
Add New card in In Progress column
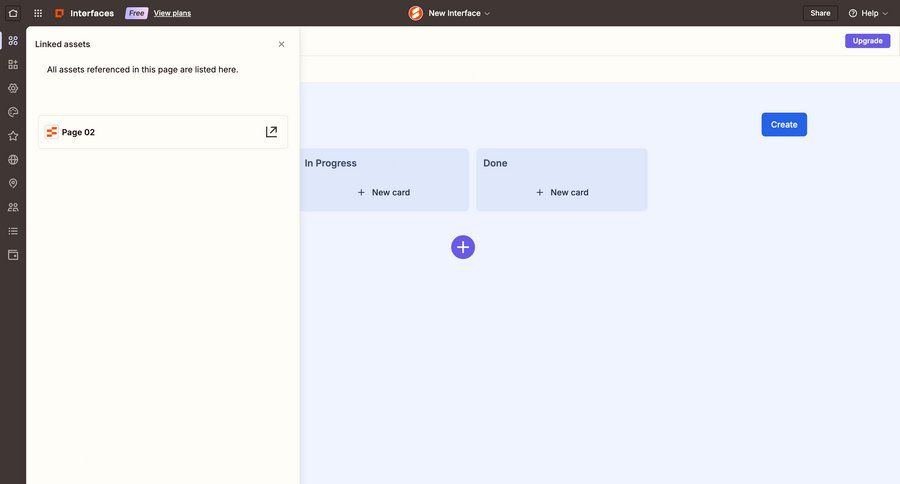[x=383, y=192]
